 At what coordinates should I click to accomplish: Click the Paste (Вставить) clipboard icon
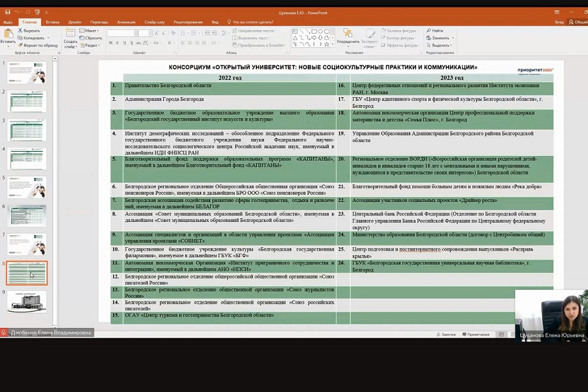[x=8, y=35]
